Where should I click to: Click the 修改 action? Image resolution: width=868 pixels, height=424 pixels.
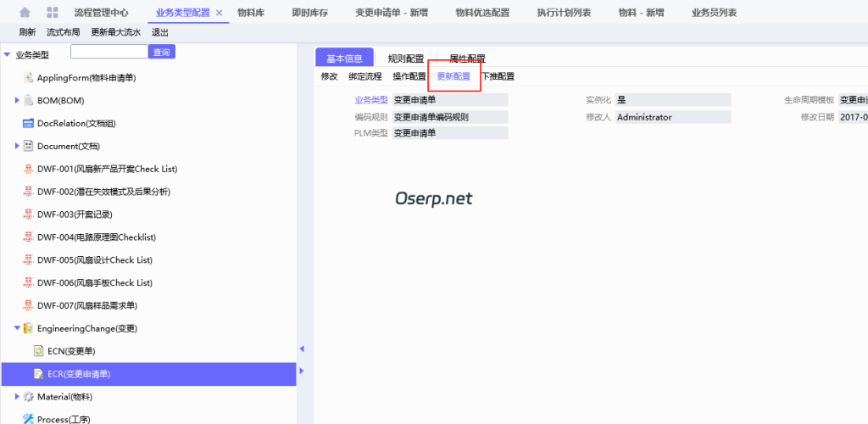(x=330, y=76)
